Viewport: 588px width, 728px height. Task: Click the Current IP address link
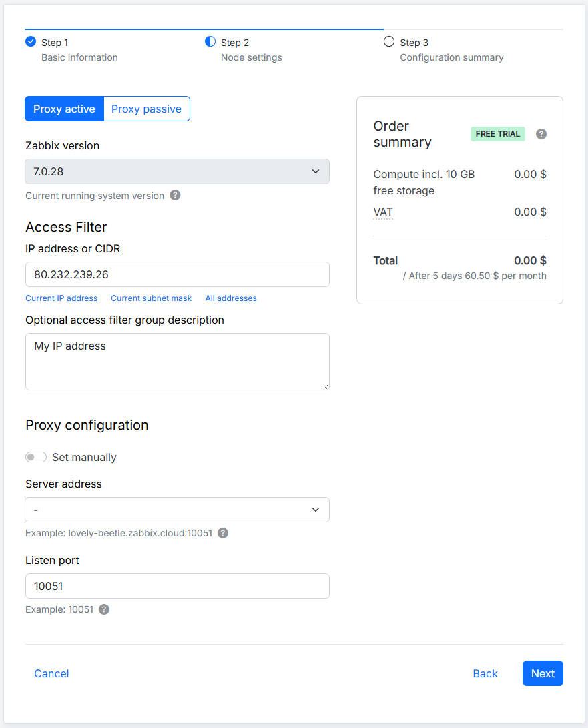tap(61, 298)
